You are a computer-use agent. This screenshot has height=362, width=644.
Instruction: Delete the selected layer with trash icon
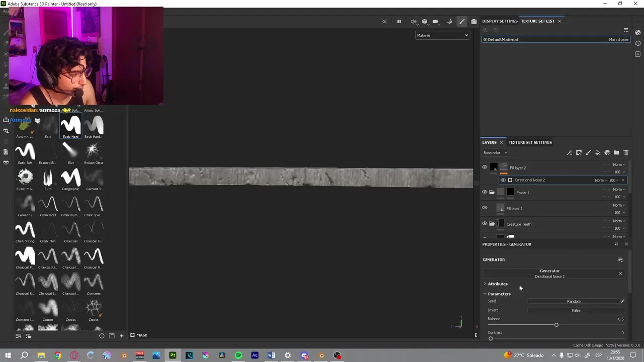coord(626,153)
